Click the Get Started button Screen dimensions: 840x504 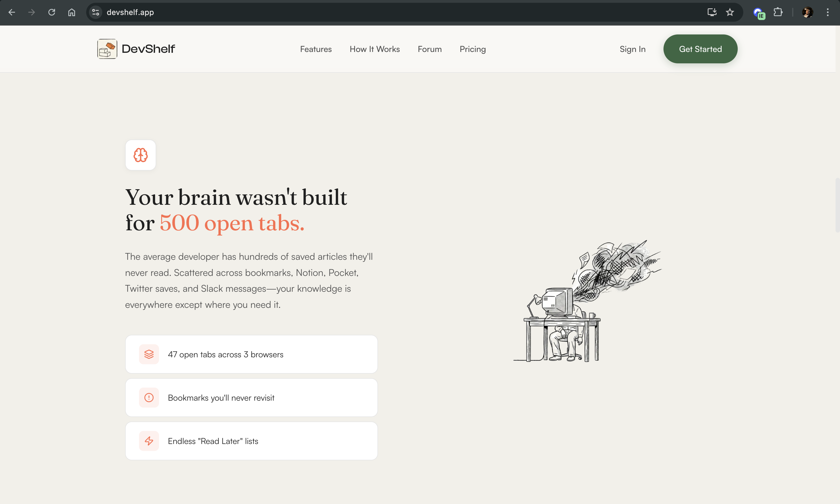click(700, 49)
